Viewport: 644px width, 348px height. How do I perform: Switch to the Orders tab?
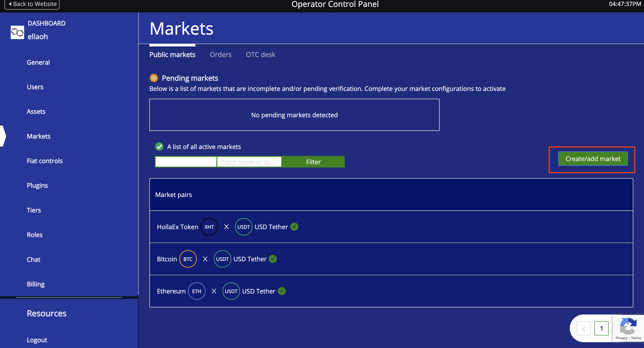pyautogui.click(x=220, y=55)
